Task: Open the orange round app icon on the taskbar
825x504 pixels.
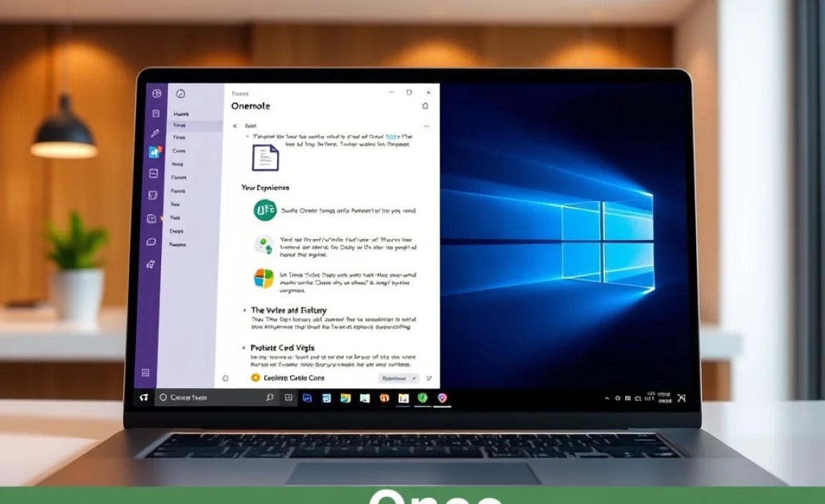Action: [385, 398]
